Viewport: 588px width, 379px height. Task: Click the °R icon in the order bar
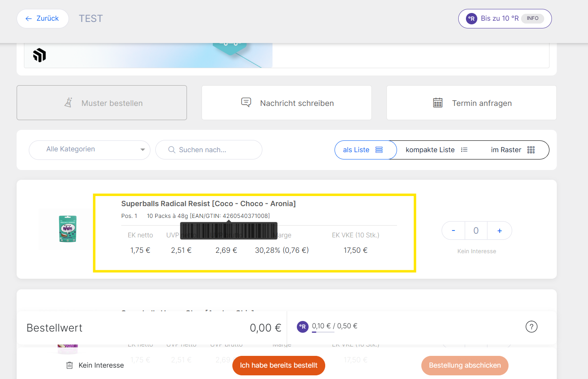coord(303,327)
